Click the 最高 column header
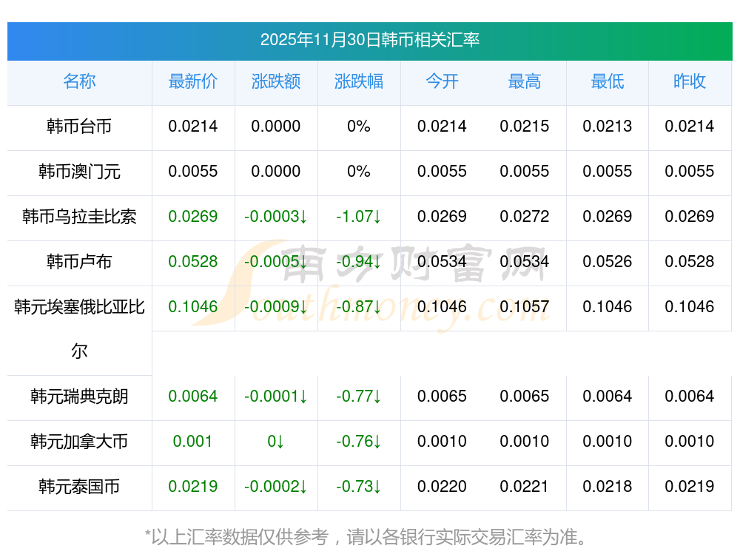This screenshot has width=740, height=560. coord(525,82)
